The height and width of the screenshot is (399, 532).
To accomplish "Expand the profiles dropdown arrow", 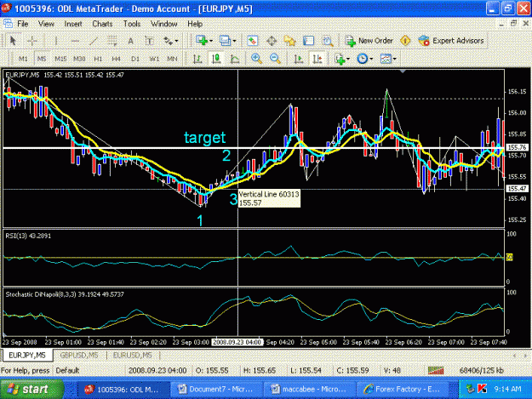I will pos(234,41).
